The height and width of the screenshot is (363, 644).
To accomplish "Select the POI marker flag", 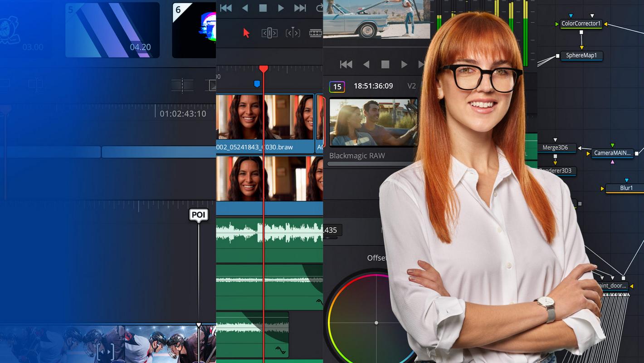I will 199,215.
